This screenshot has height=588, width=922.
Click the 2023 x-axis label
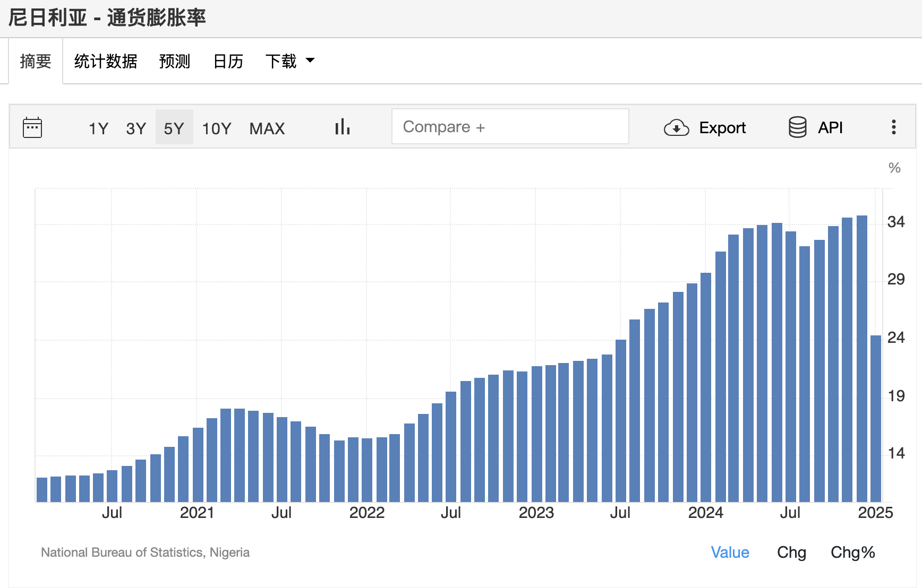tap(536, 513)
